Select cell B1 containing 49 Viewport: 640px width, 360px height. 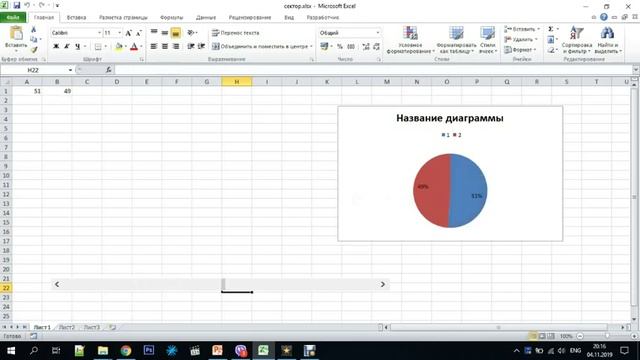[57, 91]
